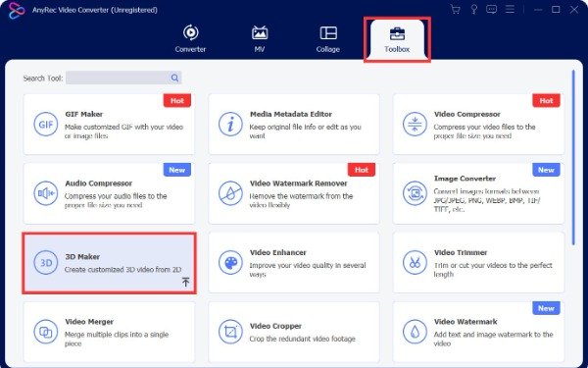The height and width of the screenshot is (368, 588).
Task: Click the Video Watermark droplet icon
Action: tap(415, 332)
